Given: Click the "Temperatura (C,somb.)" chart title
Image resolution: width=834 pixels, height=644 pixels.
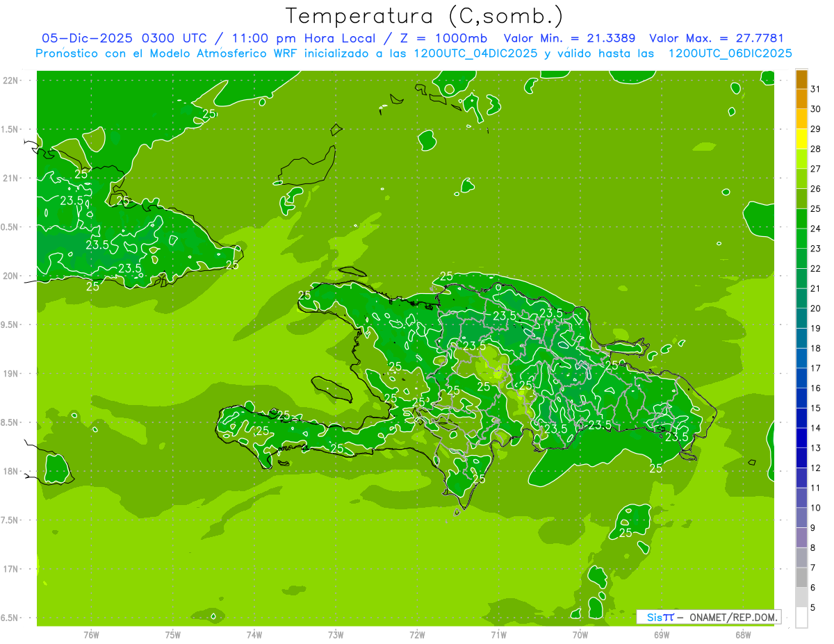Looking at the screenshot, I should (x=425, y=16).
